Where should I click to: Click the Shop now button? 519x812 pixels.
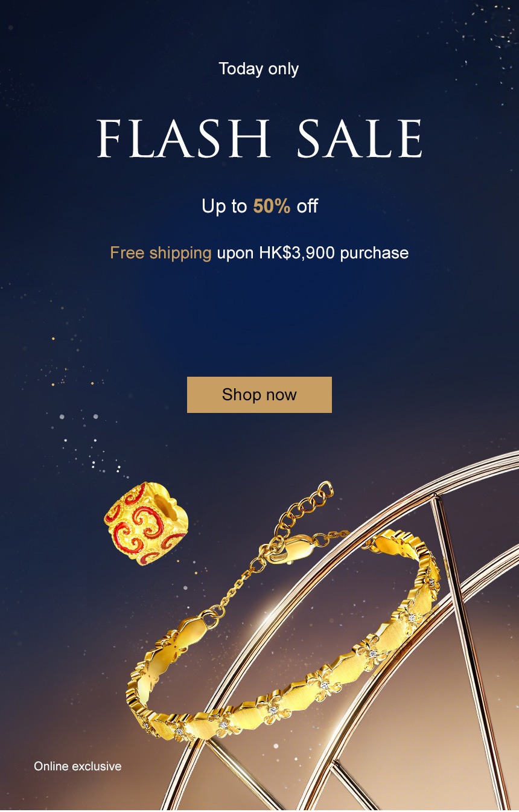[259, 395]
